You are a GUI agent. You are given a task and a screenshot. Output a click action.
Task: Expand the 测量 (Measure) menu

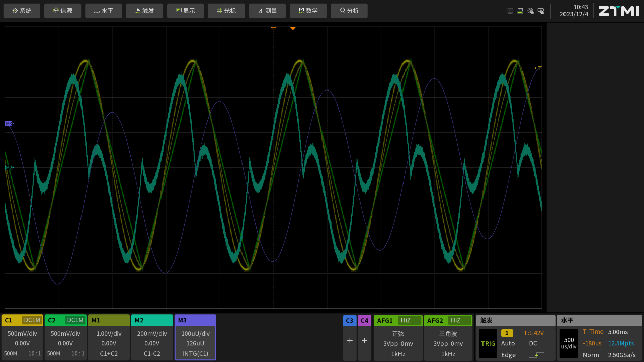point(267,11)
